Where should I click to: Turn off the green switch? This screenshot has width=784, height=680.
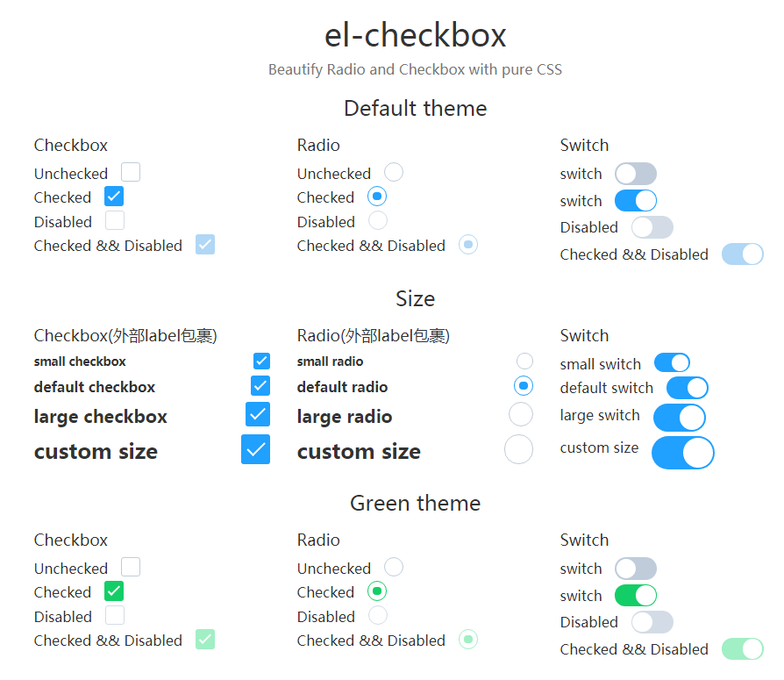coord(636,596)
